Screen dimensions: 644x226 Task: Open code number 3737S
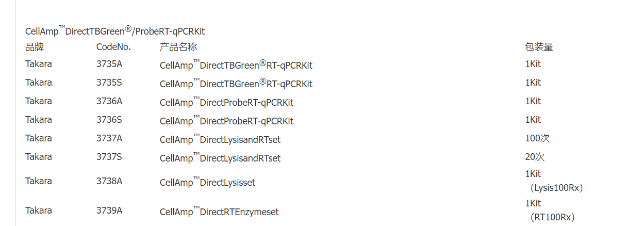(x=109, y=157)
